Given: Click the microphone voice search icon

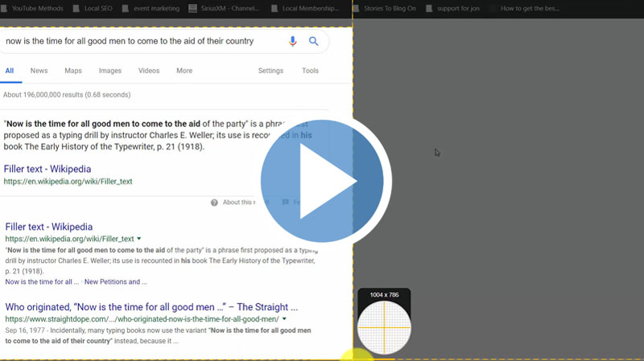Looking at the screenshot, I should pos(292,41).
